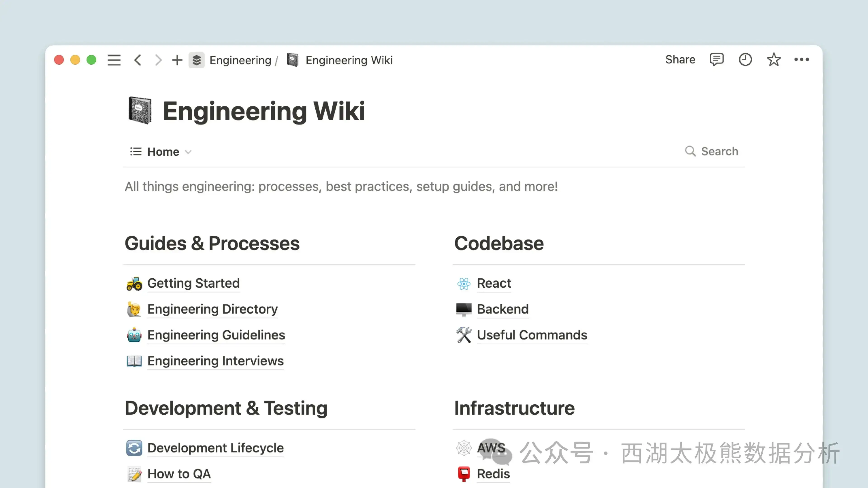Click the robot icon by Engineering Guidelines
This screenshot has width=868, height=488.
pos(134,335)
